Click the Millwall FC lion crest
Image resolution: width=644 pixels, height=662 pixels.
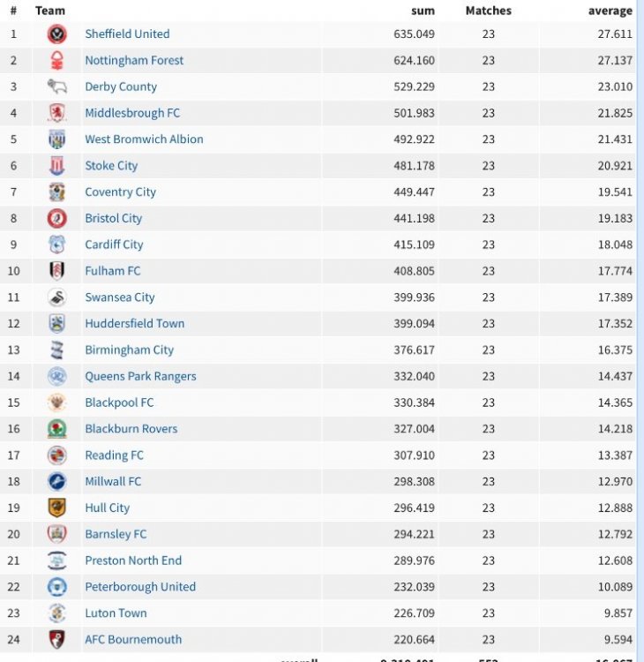tap(56, 481)
